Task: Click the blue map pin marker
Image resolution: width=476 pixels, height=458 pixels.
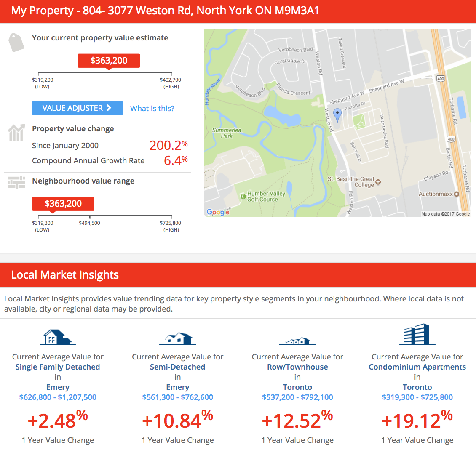Action: [337, 114]
